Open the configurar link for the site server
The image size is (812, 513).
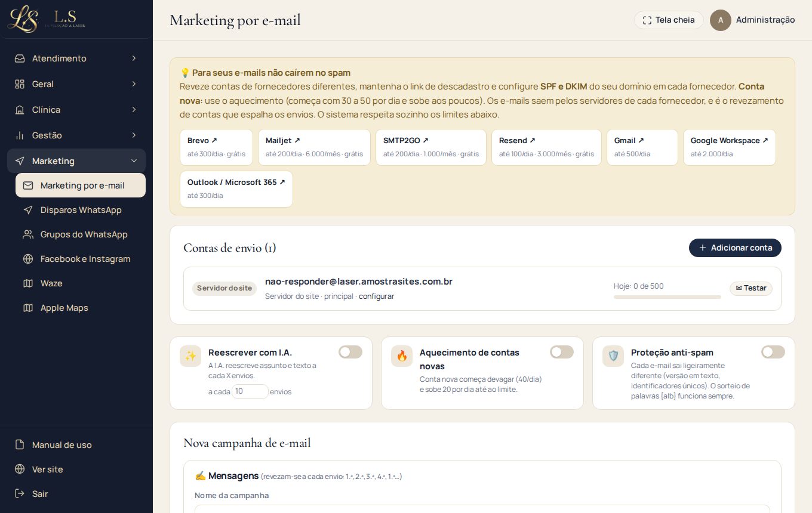tap(376, 296)
